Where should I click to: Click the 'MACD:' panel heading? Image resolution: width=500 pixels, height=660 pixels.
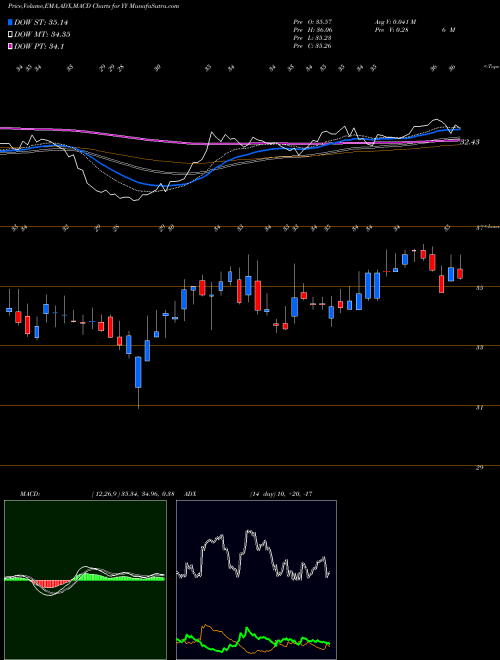tap(29, 494)
